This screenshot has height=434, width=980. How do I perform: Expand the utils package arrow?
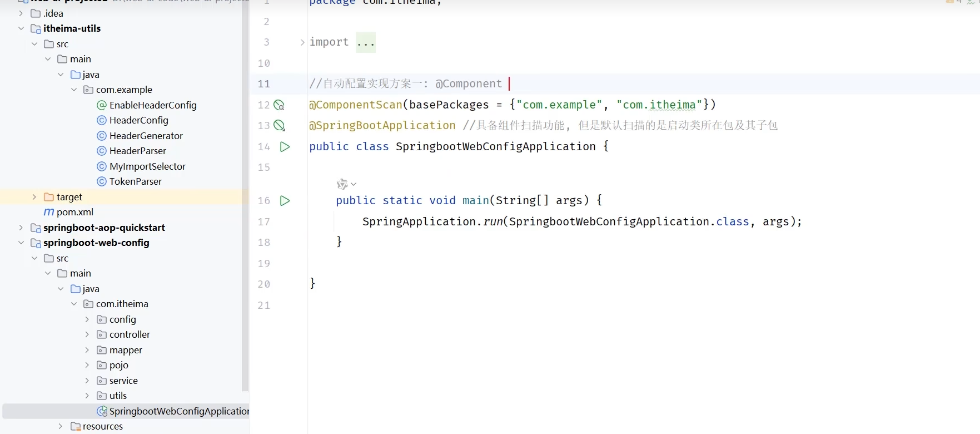point(87,396)
